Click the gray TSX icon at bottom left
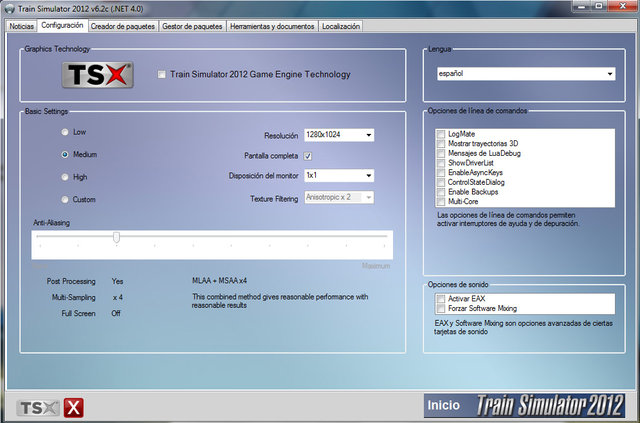Image resolution: width=640 pixels, height=423 pixels. point(39,407)
